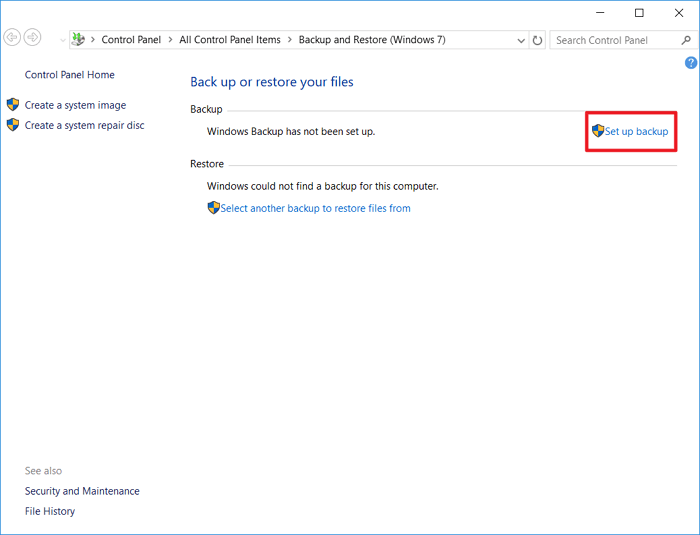Select Control Panel breadcrumb
This screenshot has height=535, width=700.
131,40
